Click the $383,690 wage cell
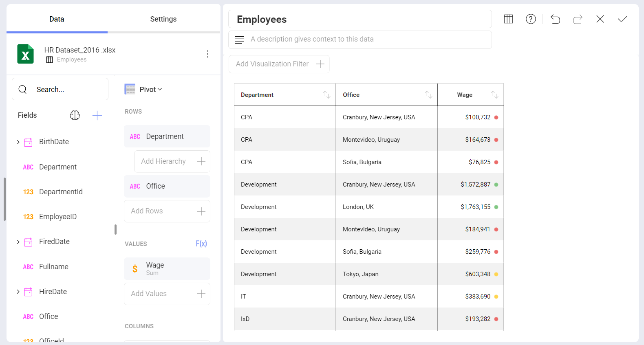The height and width of the screenshot is (345, 644). coord(470,297)
